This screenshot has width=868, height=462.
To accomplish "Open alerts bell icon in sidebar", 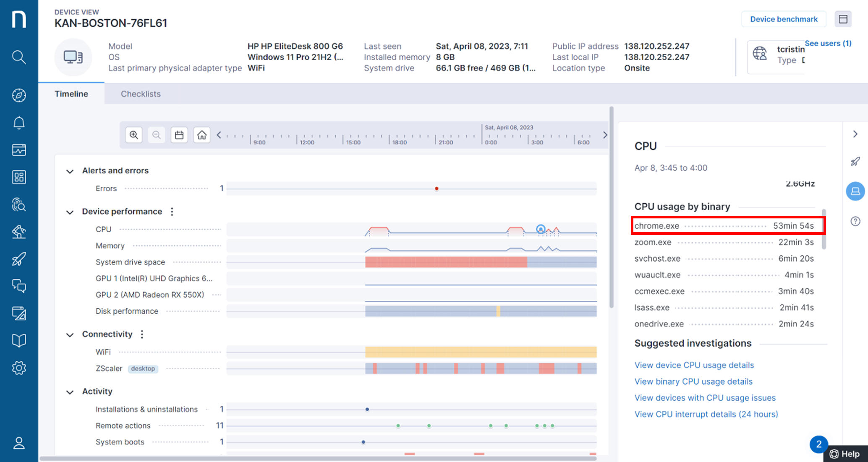I will (19, 123).
